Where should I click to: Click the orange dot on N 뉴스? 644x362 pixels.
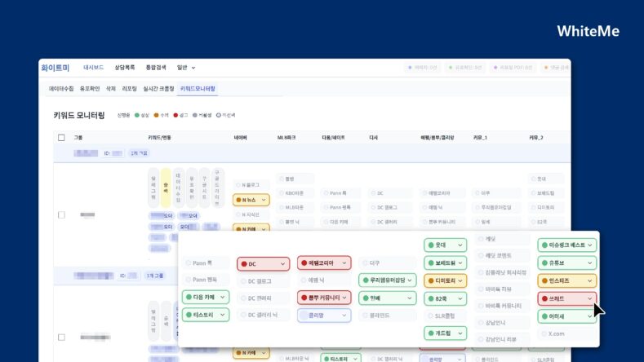tap(240, 200)
